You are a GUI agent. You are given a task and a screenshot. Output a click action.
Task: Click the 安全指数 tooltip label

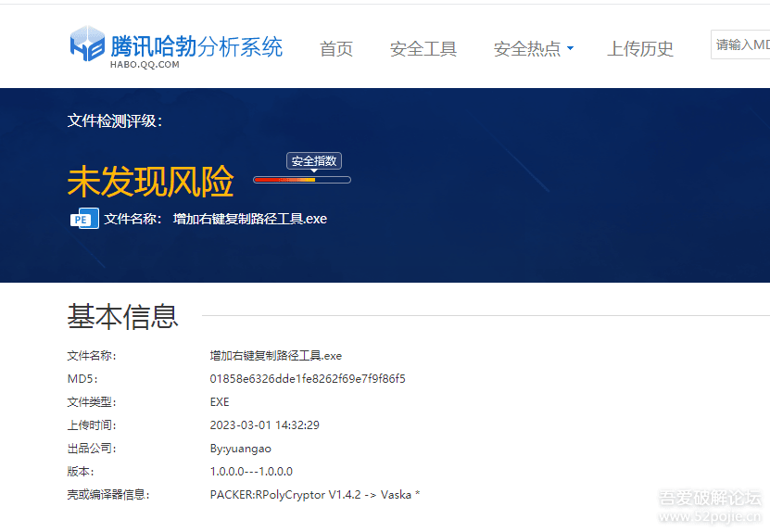tap(314, 161)
